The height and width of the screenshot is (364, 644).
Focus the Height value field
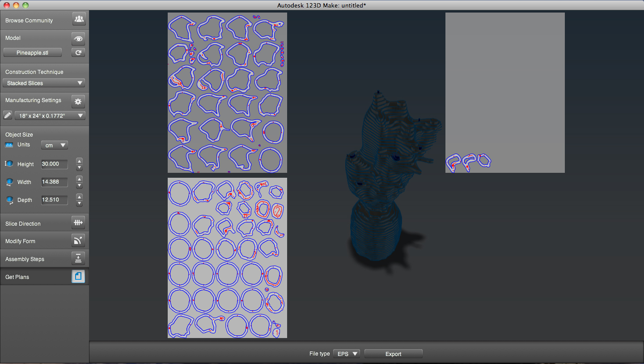point(54,164)
